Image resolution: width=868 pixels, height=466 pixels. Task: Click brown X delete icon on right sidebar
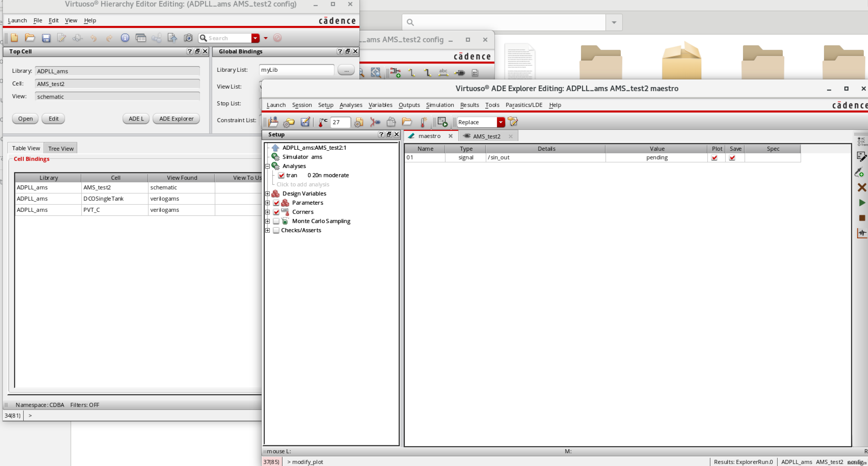(x=862, y=187)
